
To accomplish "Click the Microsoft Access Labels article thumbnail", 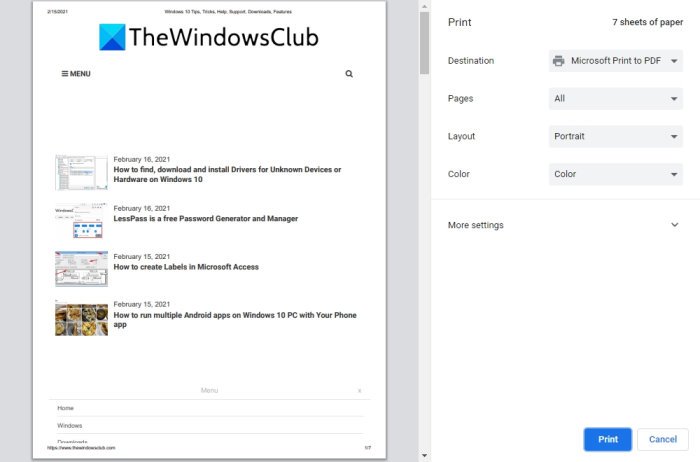I will [x=81, y=269].
